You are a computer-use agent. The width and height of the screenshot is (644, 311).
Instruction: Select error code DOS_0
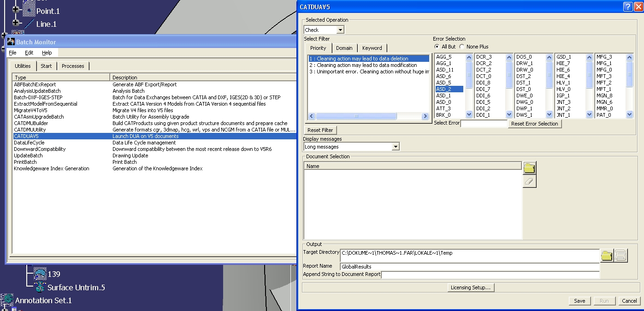[524, 57]
